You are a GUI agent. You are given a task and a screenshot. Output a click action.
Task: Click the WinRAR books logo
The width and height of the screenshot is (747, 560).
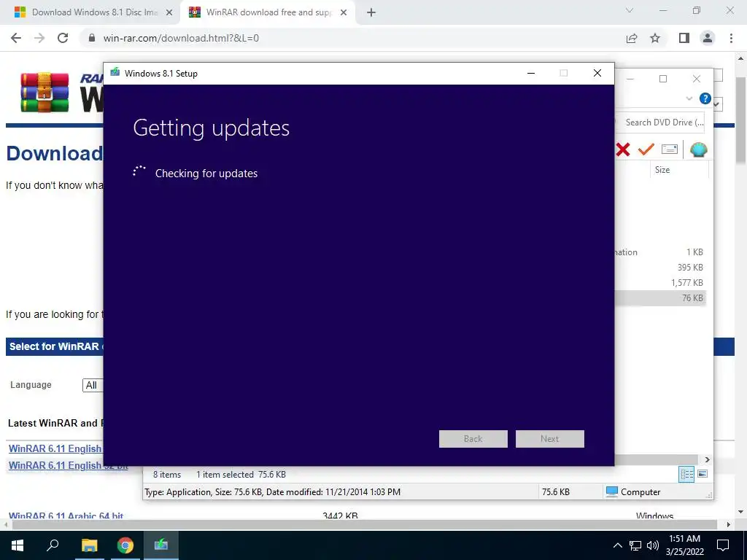44,92
